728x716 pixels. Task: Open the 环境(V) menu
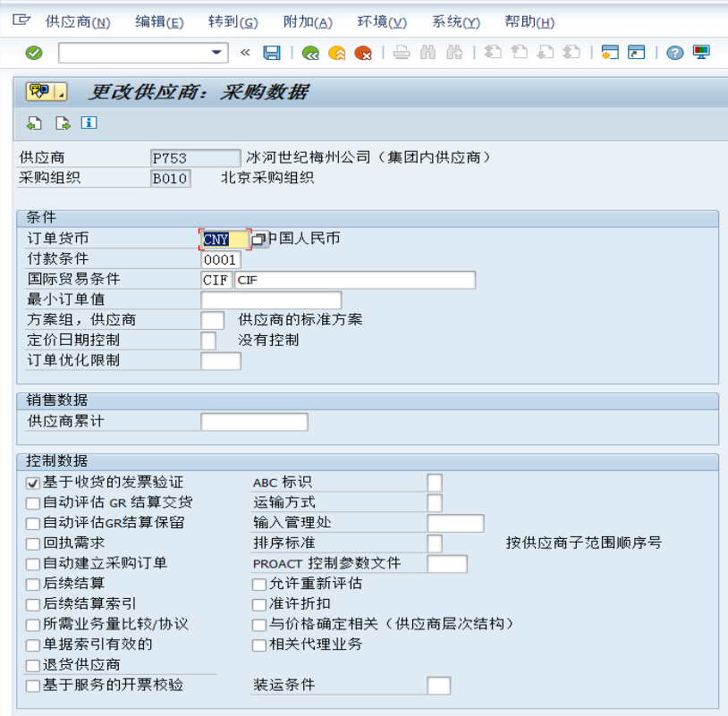(x=382, y=21)
